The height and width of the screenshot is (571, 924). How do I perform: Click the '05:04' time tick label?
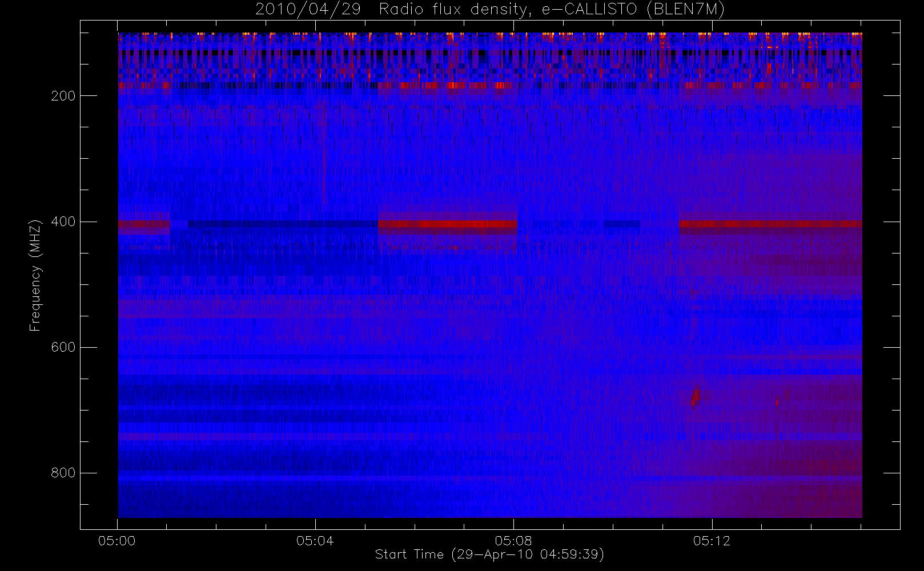(x=315, y=541)
